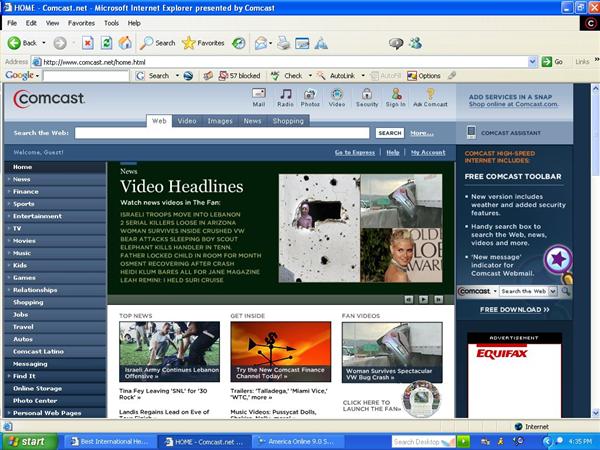Open History toolbar icon

239,43
